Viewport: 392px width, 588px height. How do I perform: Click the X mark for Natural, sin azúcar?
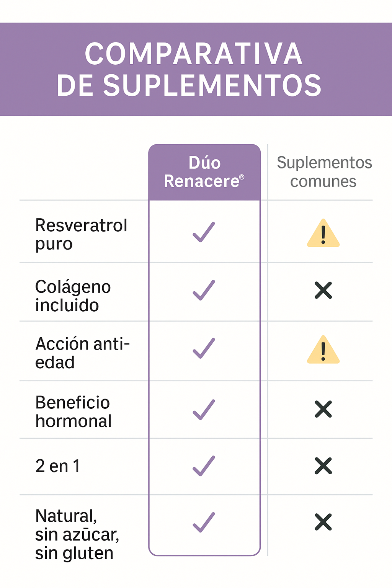(x=323, y=522)
